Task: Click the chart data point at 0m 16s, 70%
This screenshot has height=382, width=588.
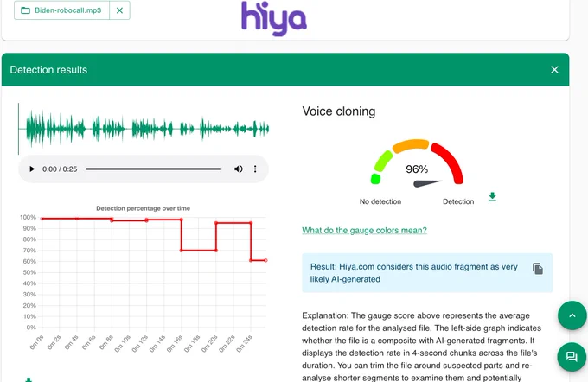Action: coord(181,251)
